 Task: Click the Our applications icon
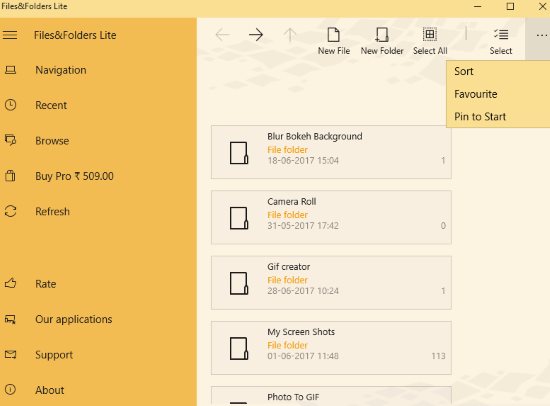point(11,319)
